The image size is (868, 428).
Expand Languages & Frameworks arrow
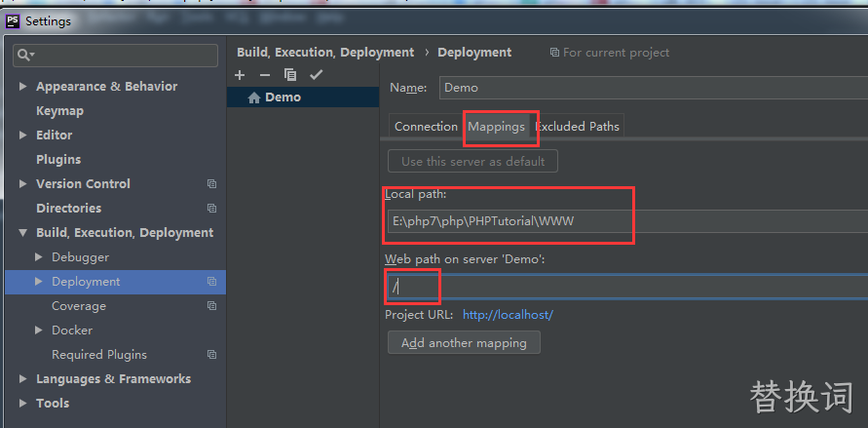coord(22,378)
